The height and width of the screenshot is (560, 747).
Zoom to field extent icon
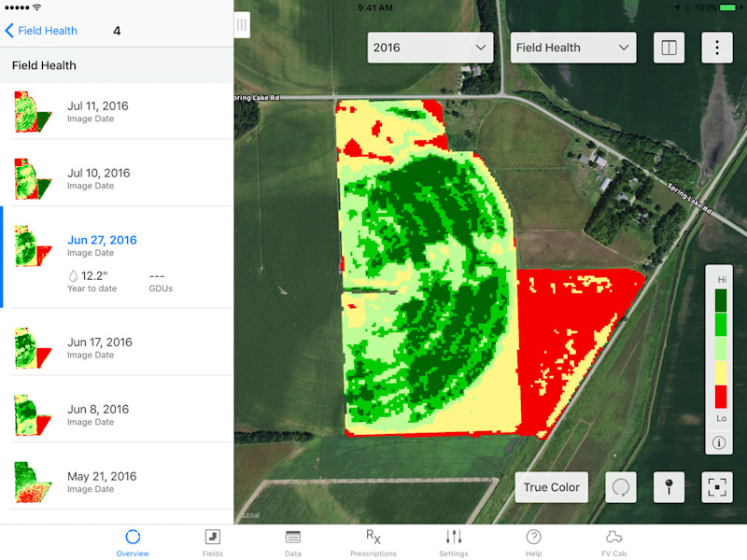(717, 487)
